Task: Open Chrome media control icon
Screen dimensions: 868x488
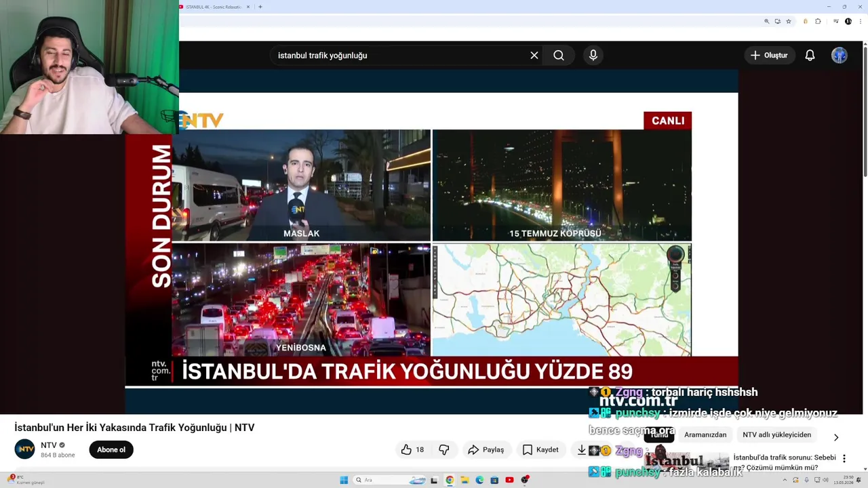Action: coord(836,21)
